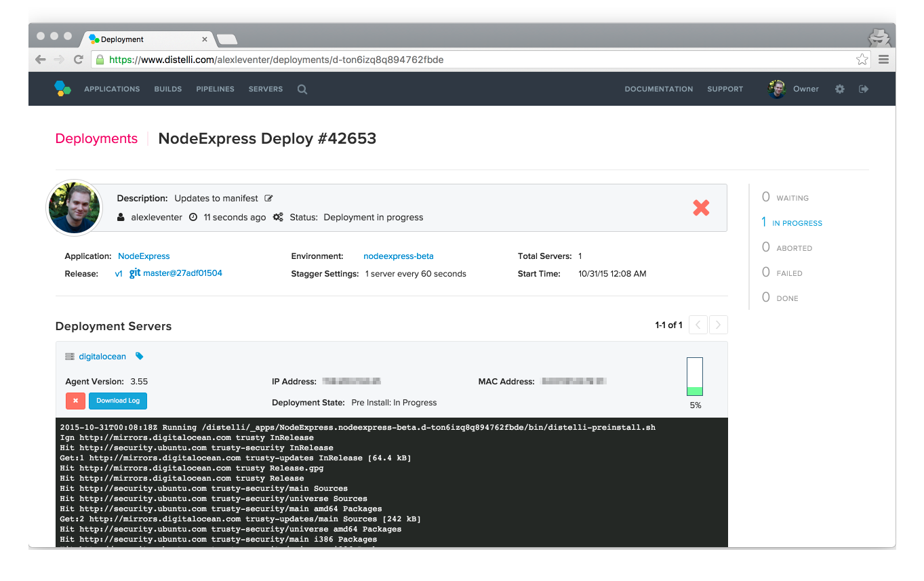Open the Builds menu

(168, 89)
